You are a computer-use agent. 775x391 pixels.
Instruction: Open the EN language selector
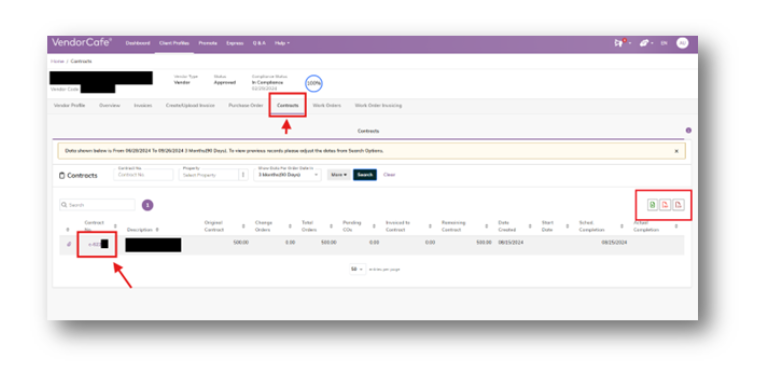point(664,43)
